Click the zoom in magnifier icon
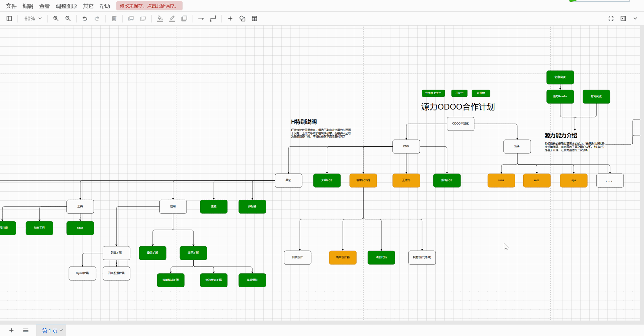This screenshot has height=336, width=644. 56,19
